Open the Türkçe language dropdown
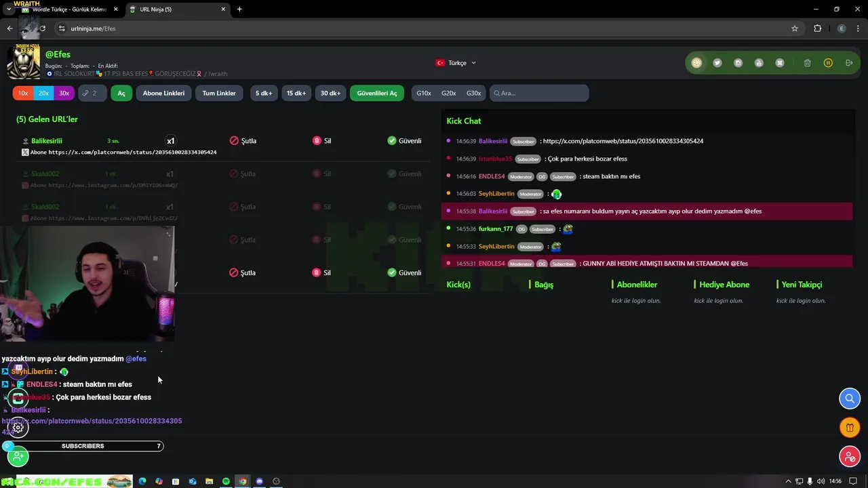 [456, 63]
